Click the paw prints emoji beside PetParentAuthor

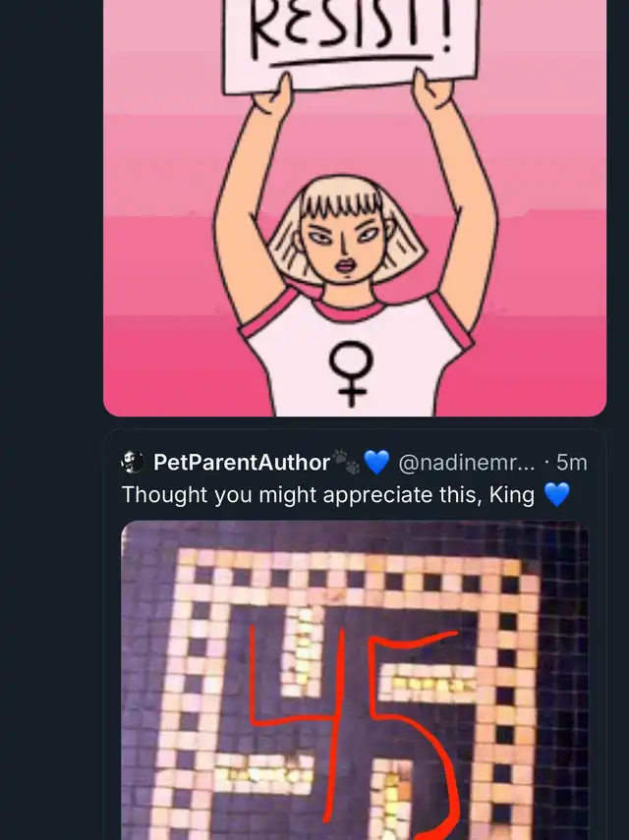click(346, 461)
